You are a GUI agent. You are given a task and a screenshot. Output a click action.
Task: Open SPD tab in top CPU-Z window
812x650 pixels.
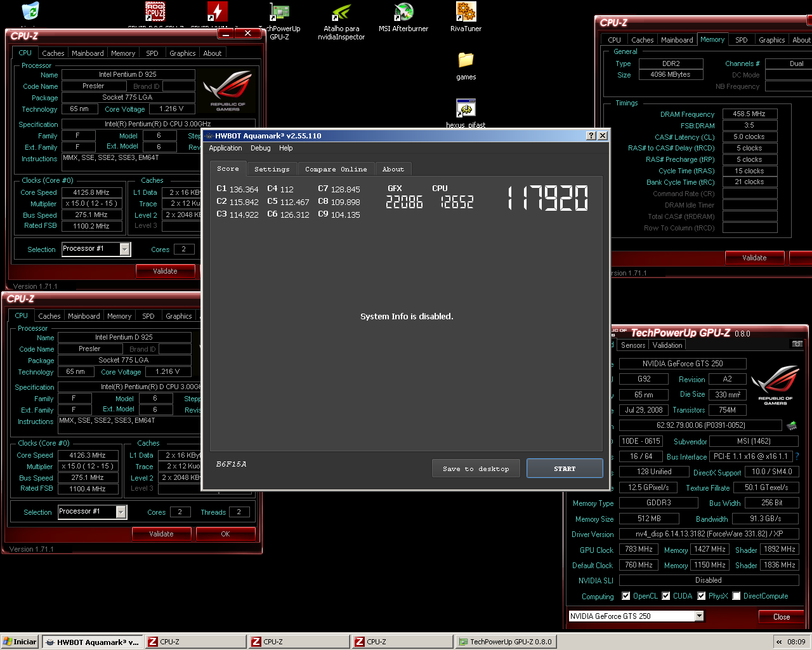click(152, 53)
